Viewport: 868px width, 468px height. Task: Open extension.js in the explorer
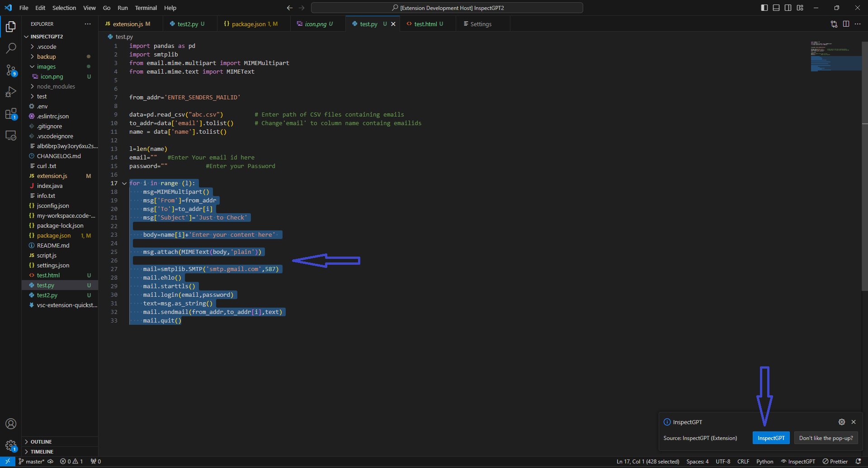coord(60,176)
